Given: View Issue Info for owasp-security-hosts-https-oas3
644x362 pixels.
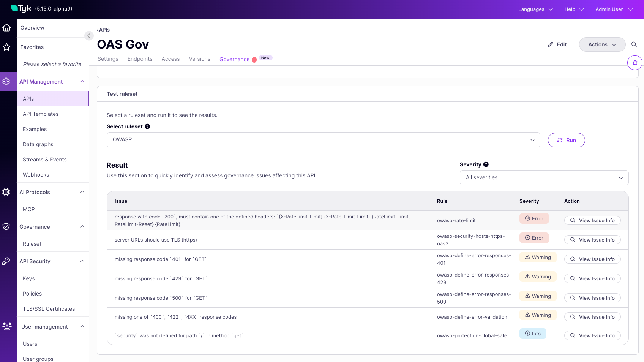Looking at the screenshot, I should click(592, 240).
